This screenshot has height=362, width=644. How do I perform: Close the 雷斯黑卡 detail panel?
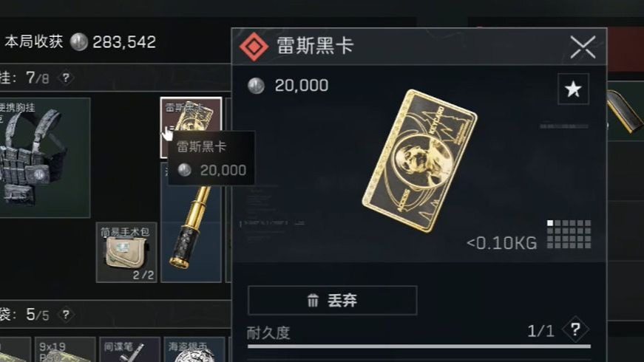tap(583, 47)
